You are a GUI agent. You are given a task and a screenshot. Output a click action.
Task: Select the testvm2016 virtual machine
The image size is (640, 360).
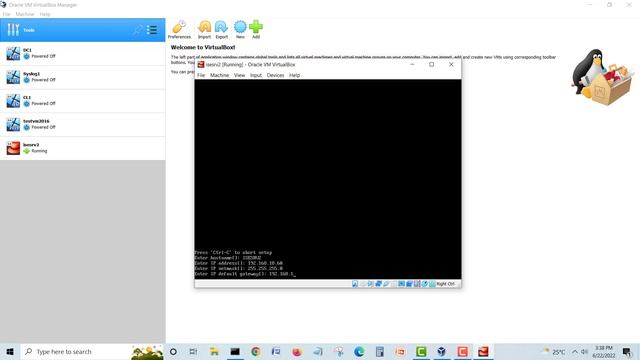[x=82, y=124]
